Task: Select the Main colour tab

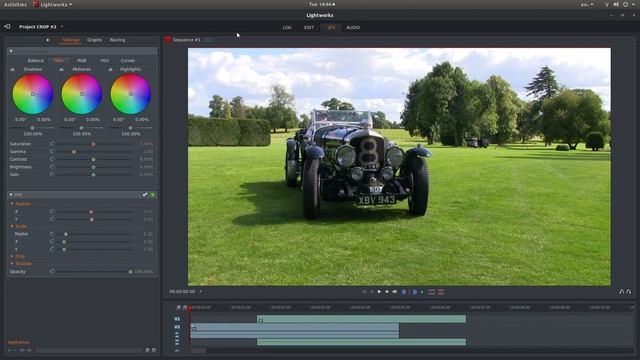Action: [59, 60]
